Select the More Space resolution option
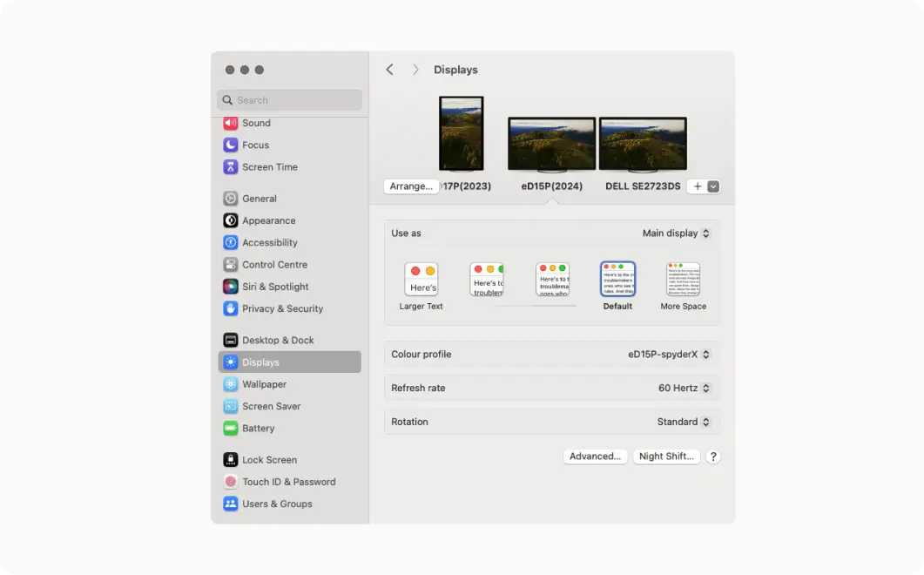This screenshot has height=575, width=924. 683,287
